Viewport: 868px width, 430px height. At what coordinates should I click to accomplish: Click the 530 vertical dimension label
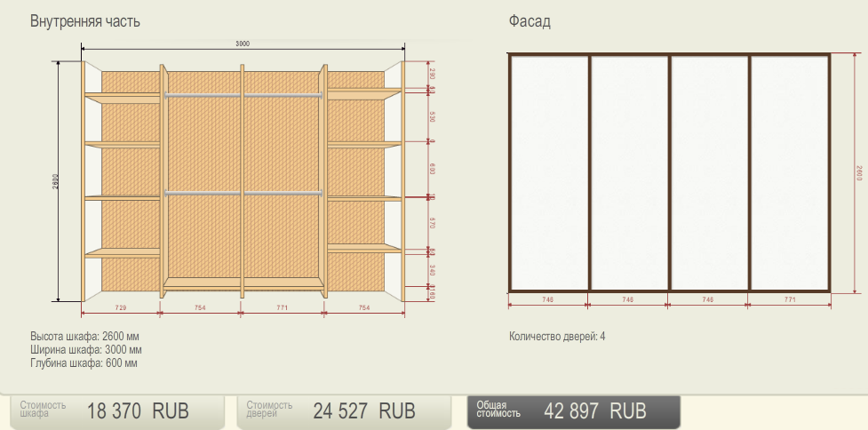[433, 117]
